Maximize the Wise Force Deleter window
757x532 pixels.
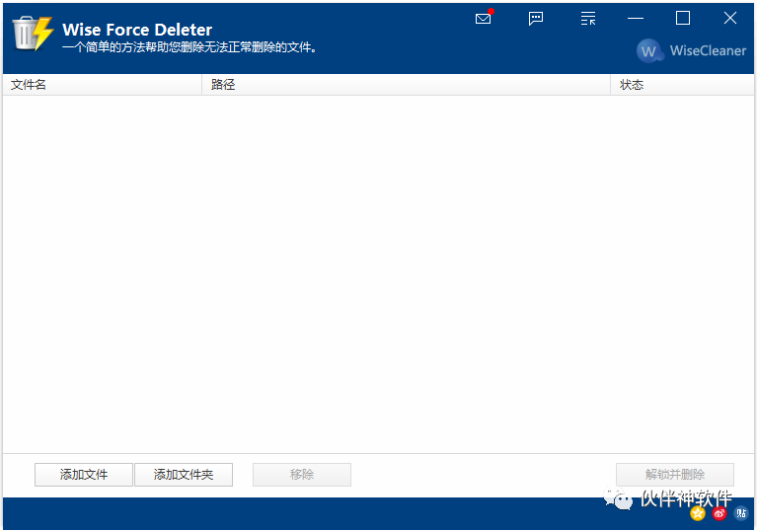pos(683,19)
